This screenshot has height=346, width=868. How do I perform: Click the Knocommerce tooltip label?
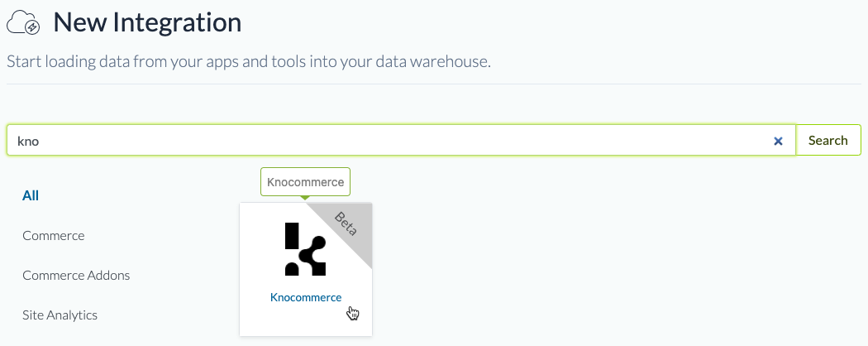click(306, 181)
